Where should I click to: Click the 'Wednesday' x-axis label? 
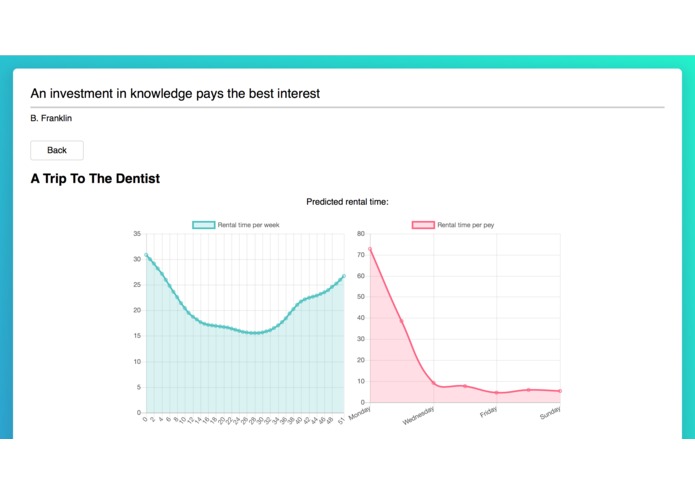[418, 416]
